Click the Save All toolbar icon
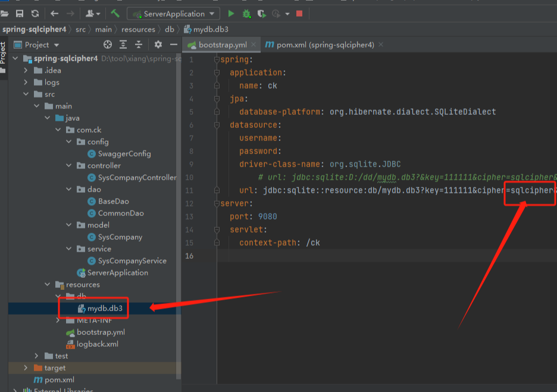This screenshot has height=392, width=557. pos(20,14)
